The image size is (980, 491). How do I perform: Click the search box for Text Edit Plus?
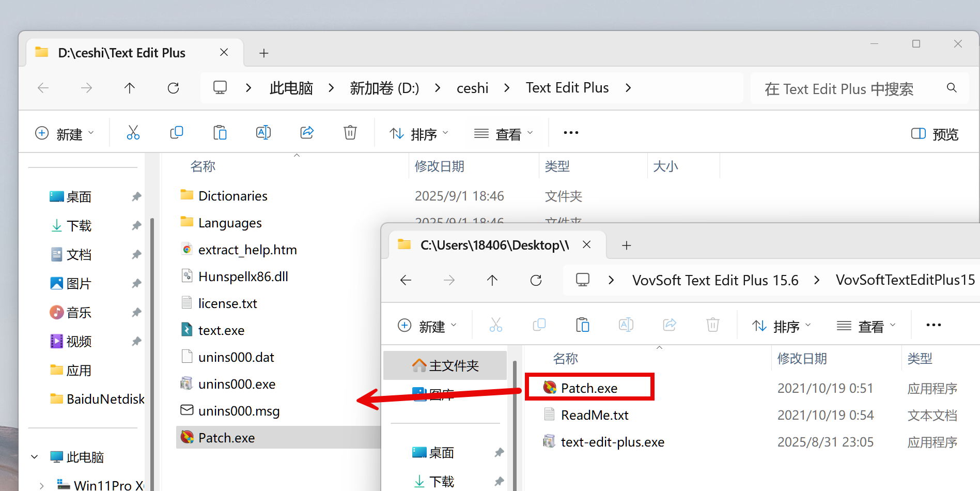(847, 89)
